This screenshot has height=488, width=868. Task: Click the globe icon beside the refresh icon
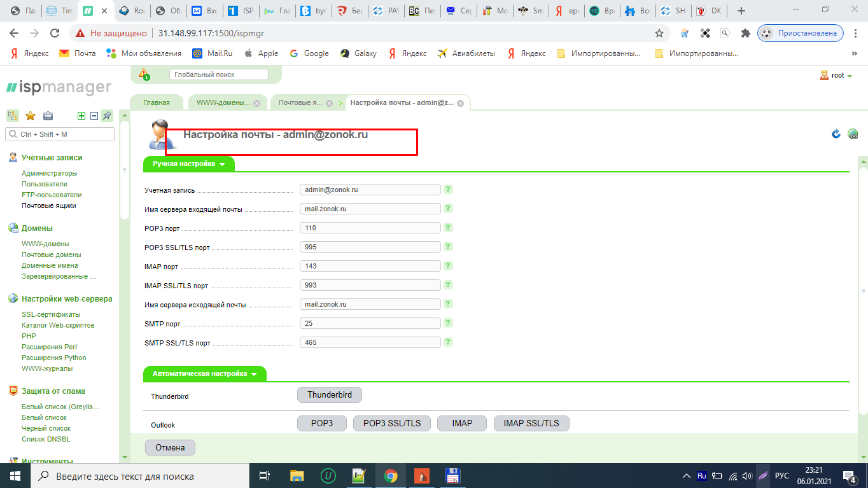853,134
